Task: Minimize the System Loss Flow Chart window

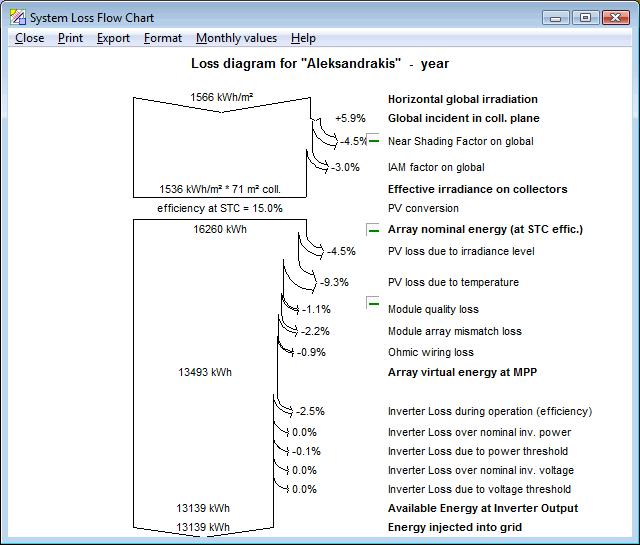Action: 556,18
